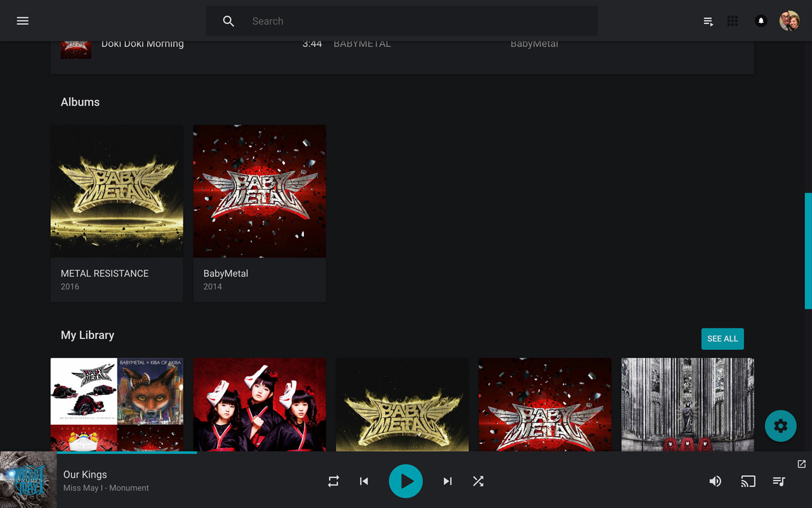Click the SEE ALL button
The width and height of the screenshot is (812, 508).
[723, 338]
